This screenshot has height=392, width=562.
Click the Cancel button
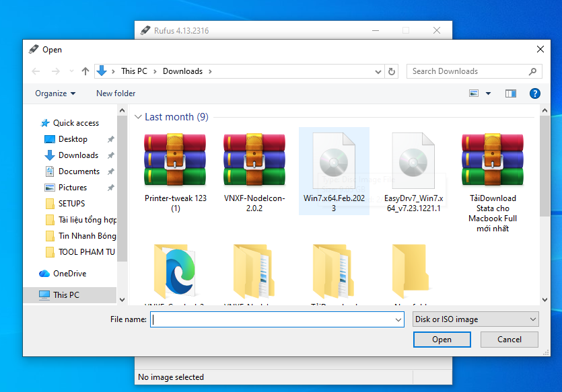point(510,340)
